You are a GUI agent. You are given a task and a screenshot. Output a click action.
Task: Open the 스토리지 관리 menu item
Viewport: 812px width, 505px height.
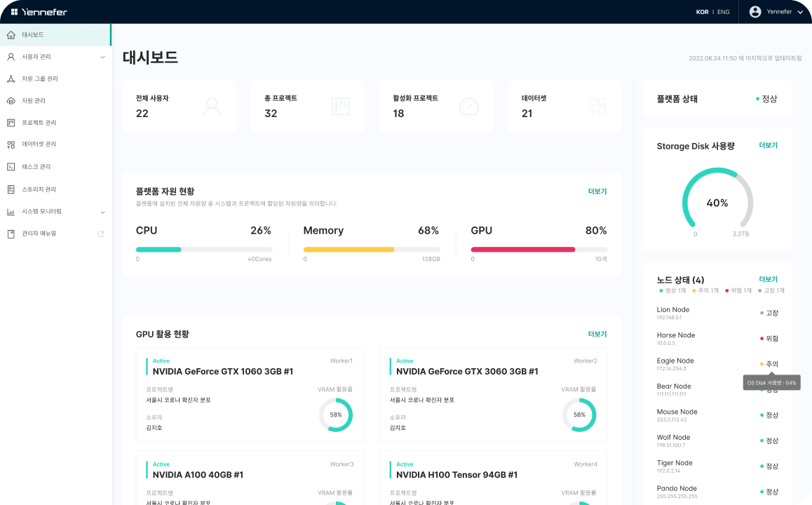pos(55,189)
